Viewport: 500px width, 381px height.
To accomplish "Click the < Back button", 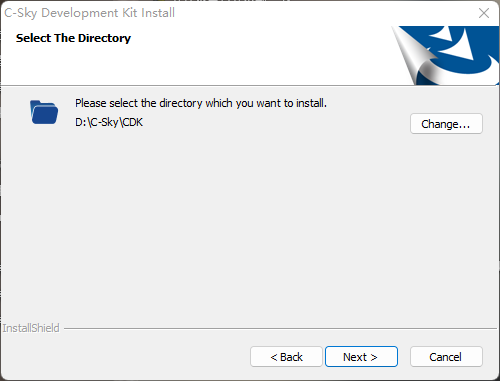I will click(x=286, y=357).
